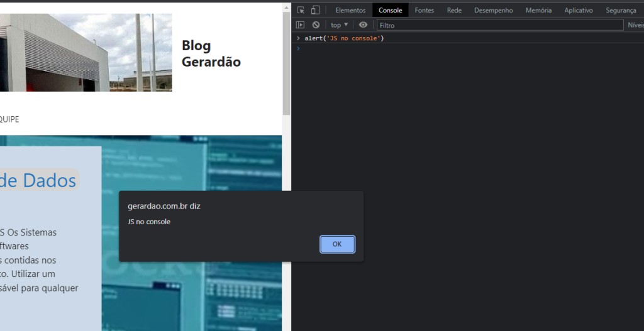This screenshot has height=331, width=644.
Task: Activate the inspect element picker icon
Action: pyautogui.click(x=301, y=10)
